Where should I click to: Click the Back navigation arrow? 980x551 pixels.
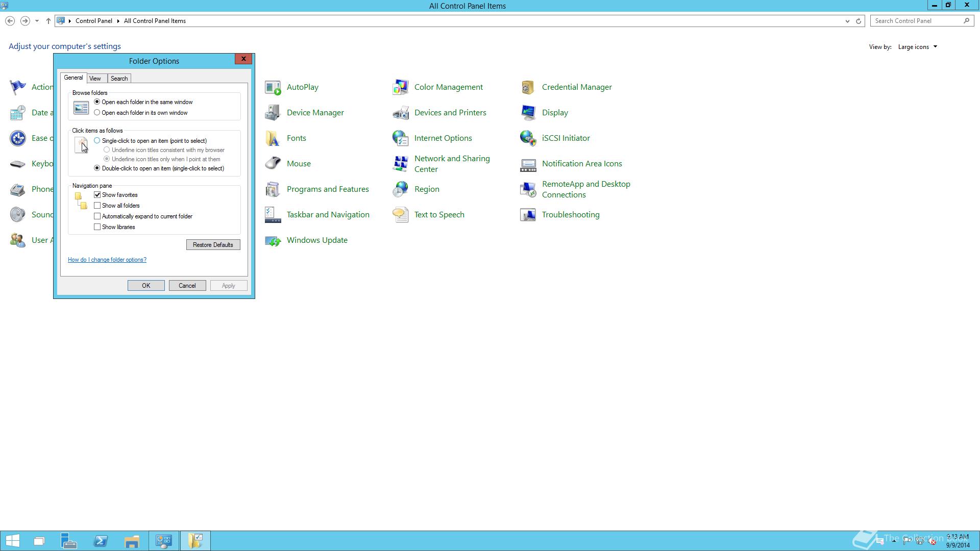coord(10,21)
